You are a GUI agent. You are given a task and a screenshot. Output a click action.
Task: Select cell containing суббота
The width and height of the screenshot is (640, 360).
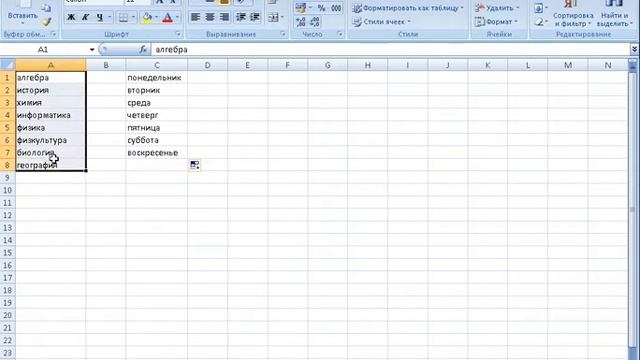(157, 140)
